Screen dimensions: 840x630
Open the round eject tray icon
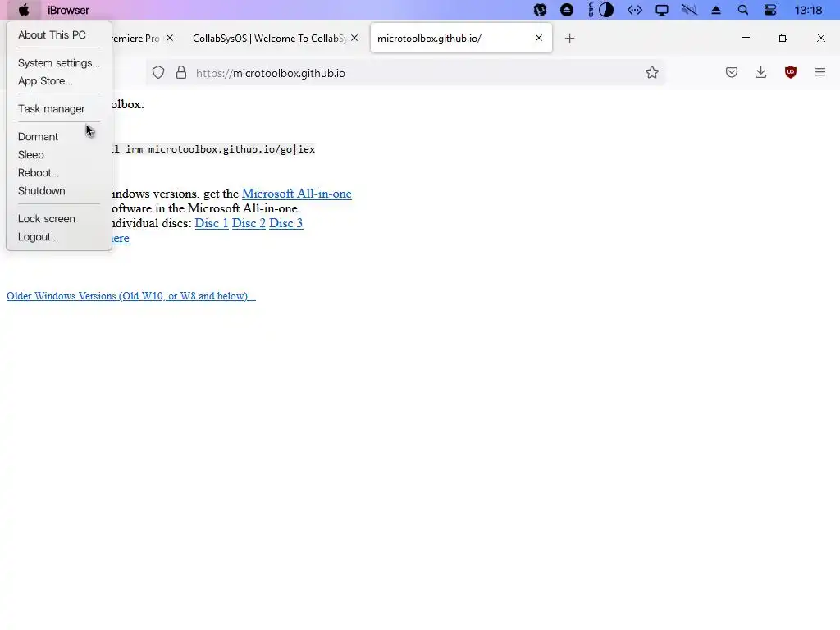pos(567,10)
